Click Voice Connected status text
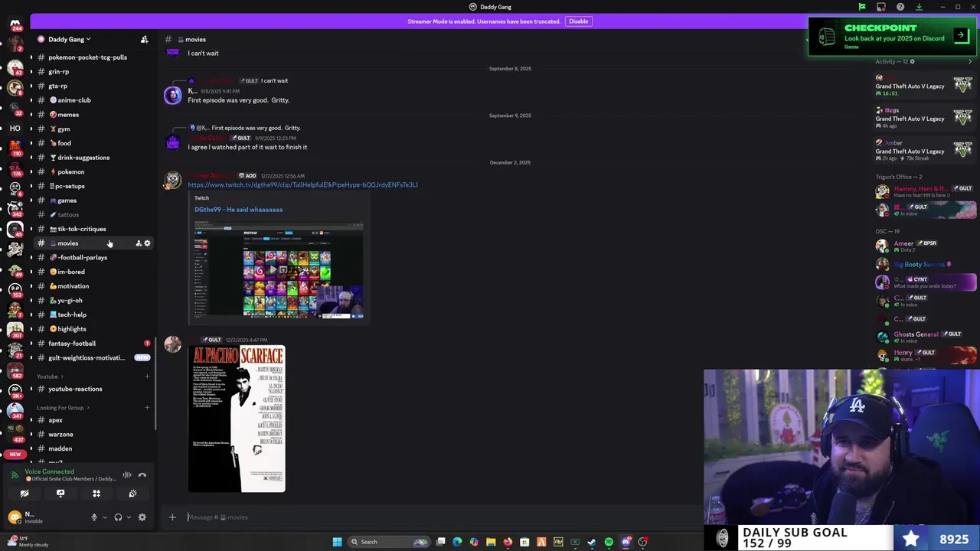980x551 pixels. pyautogui.click(x=49, y=471)
